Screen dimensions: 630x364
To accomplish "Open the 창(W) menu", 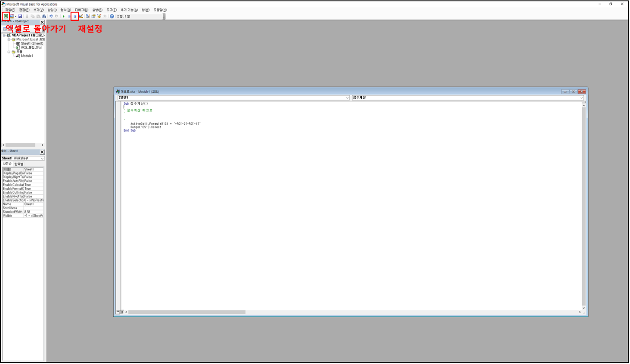I will tap(146, 10).
